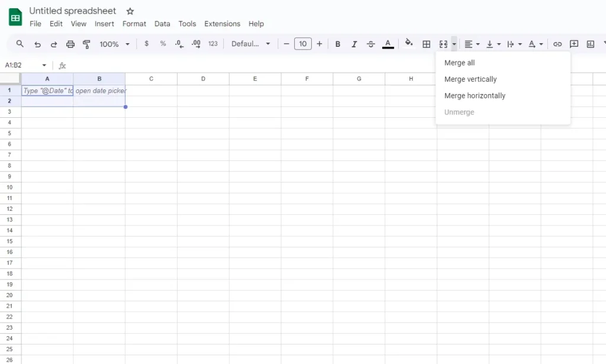Toggle strikethrough formatting
The image size is (606, 364).
click(x=370, y=44)
